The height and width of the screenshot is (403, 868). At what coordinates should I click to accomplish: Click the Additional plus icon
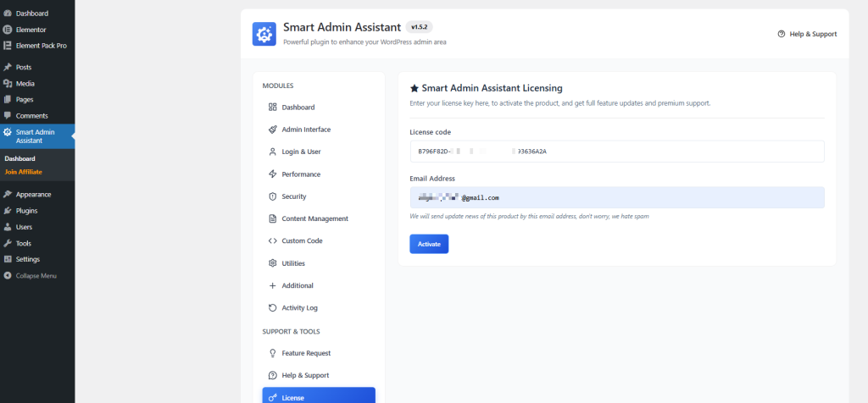pos(272,286)
